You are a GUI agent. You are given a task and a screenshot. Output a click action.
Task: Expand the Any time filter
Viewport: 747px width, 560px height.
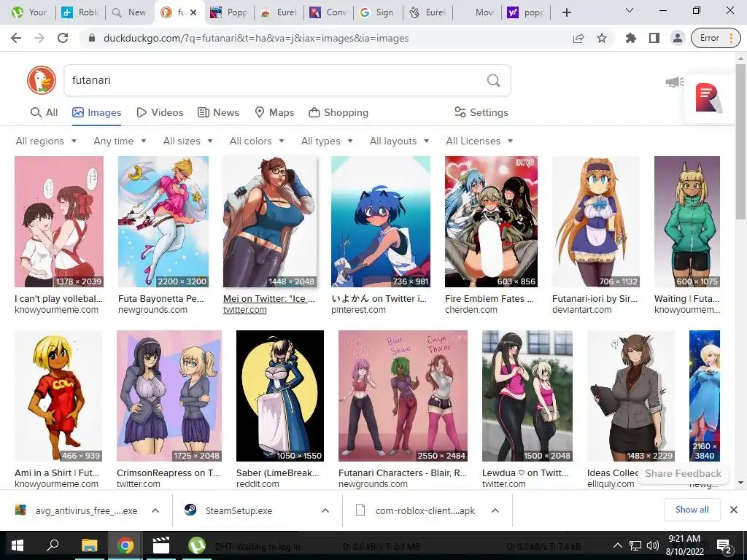click(120, 141)
